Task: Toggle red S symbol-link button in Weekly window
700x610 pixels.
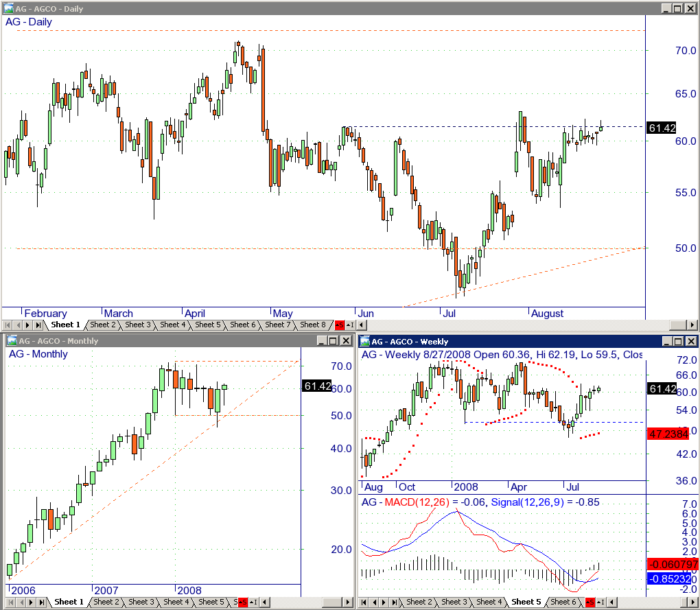Action: 590,602
